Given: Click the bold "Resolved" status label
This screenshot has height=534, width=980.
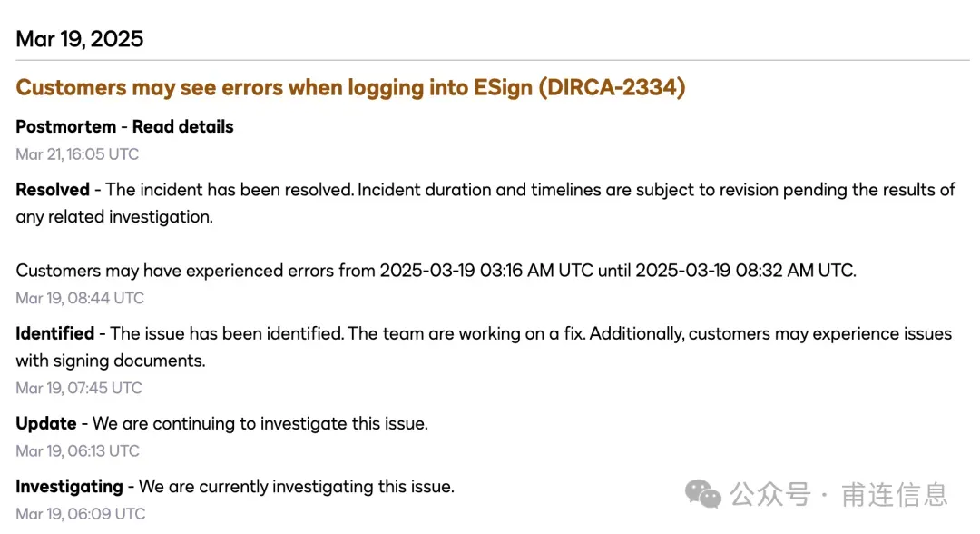Looking at the screenshot, I should click(x=53, y=190).
